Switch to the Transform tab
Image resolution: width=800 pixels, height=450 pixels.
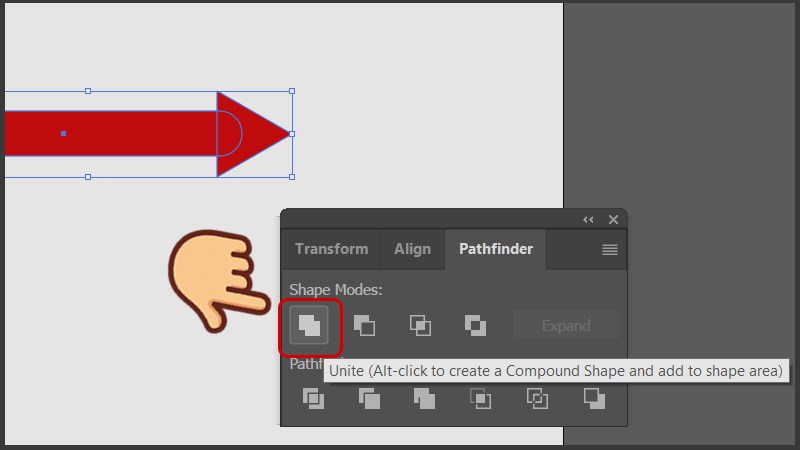(331, 249)
